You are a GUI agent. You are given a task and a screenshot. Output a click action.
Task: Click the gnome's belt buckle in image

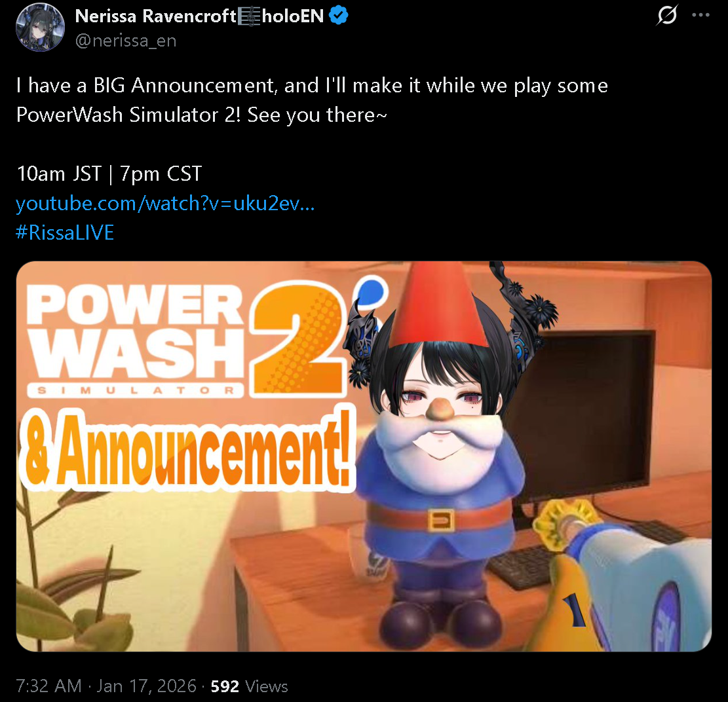[440, 520]
